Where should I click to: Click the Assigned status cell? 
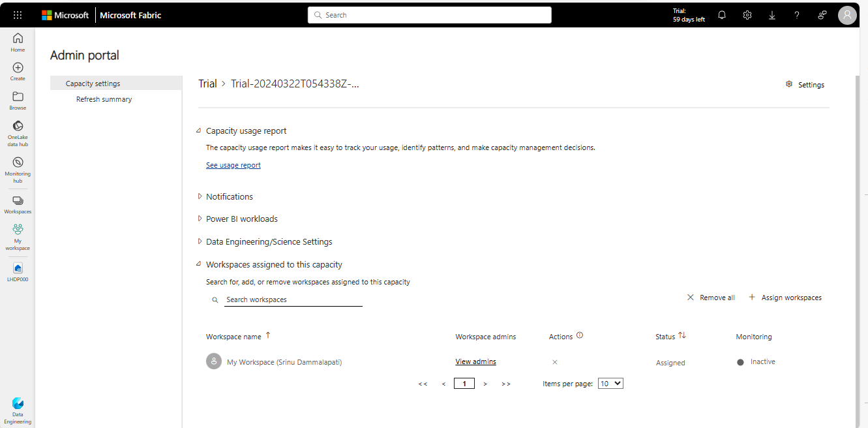(670, 363)
